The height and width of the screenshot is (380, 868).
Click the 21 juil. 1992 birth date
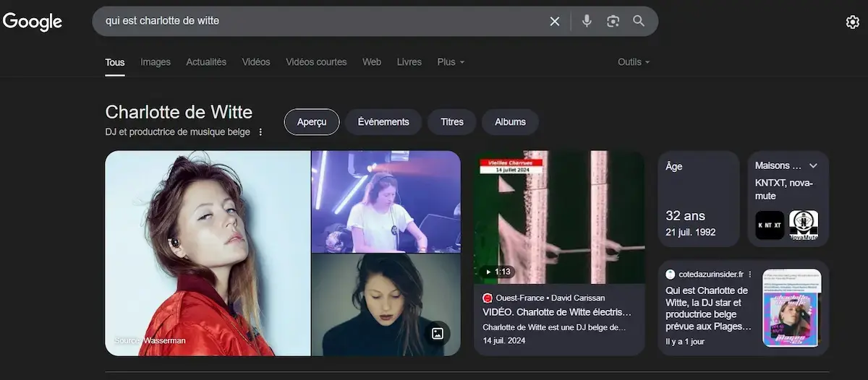coord(691,233)
